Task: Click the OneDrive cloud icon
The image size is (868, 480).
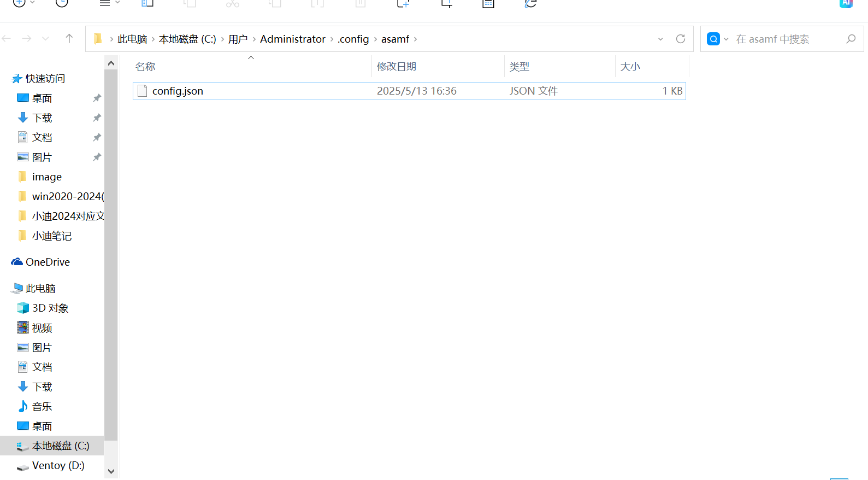Action: point(17,262)
